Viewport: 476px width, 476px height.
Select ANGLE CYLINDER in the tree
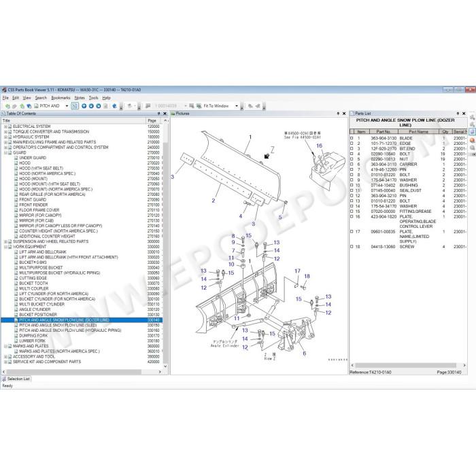35,309
